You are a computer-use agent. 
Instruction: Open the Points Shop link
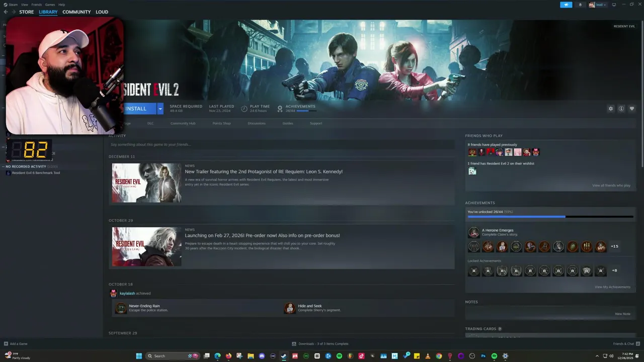pos(221,123)
